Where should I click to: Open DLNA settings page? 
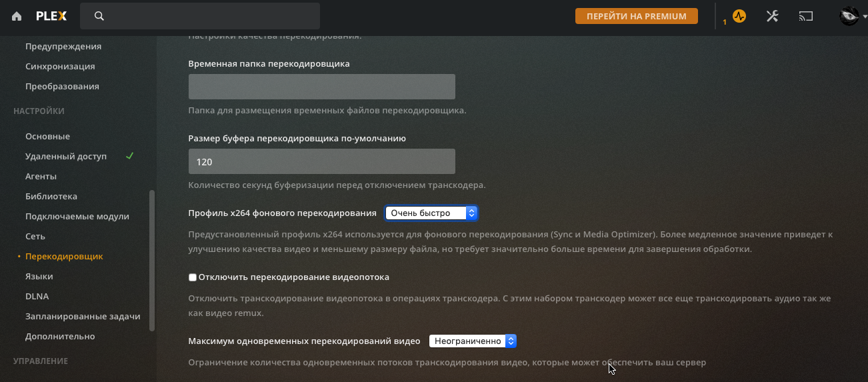[x=37, y=297]
